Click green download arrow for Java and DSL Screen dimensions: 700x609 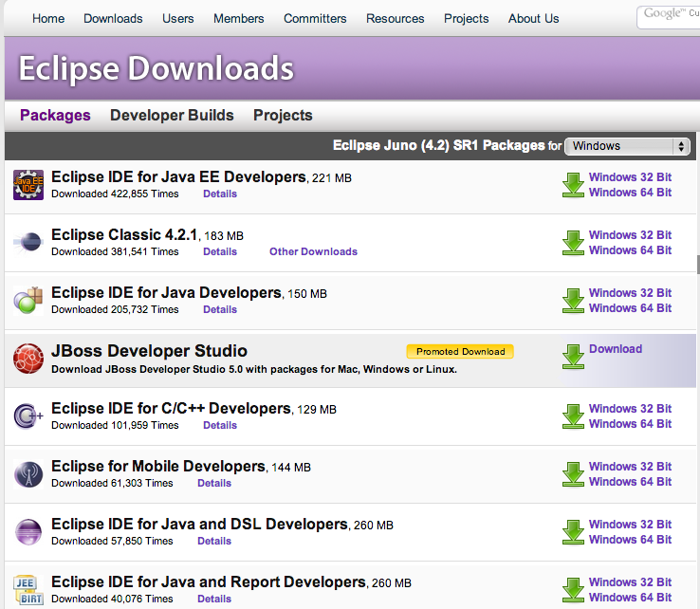(x=573, y=532)
